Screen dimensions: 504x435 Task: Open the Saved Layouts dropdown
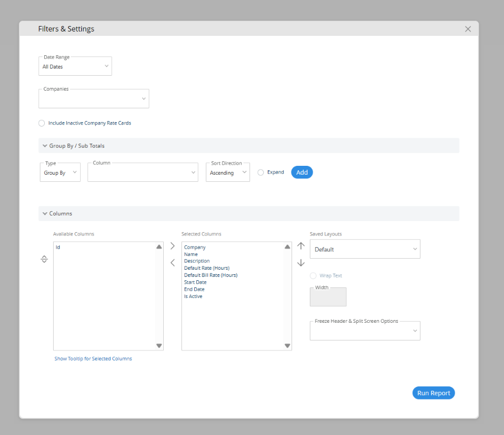[x=365, y=249]
